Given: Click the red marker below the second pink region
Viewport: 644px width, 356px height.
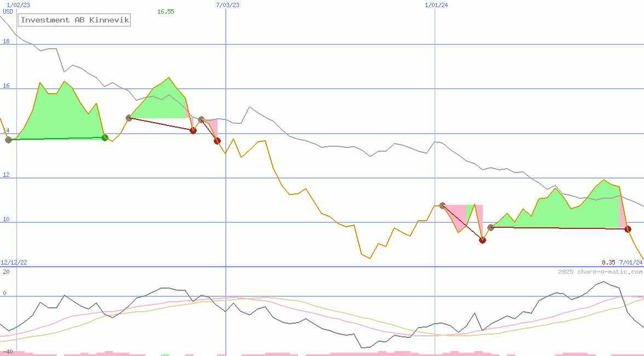Looking at the screenshot, I should pos(482,240).
